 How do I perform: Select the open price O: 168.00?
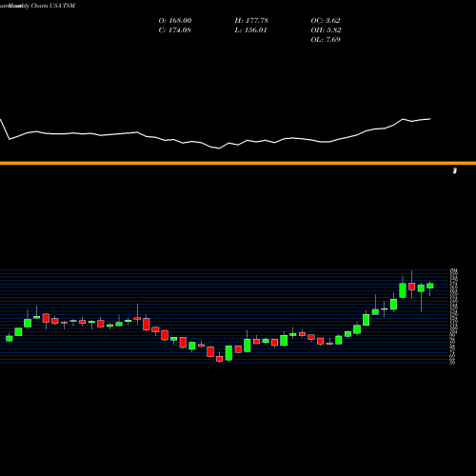(175, 20)
